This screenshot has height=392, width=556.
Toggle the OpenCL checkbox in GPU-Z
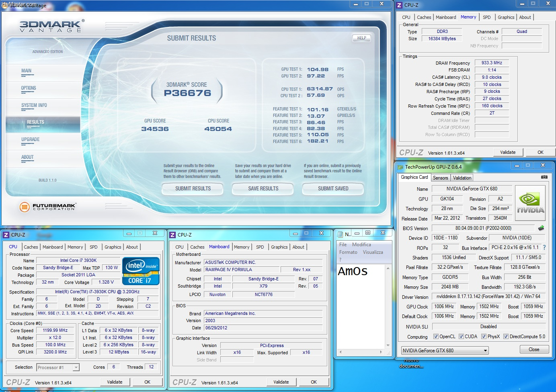coord(436,337)
